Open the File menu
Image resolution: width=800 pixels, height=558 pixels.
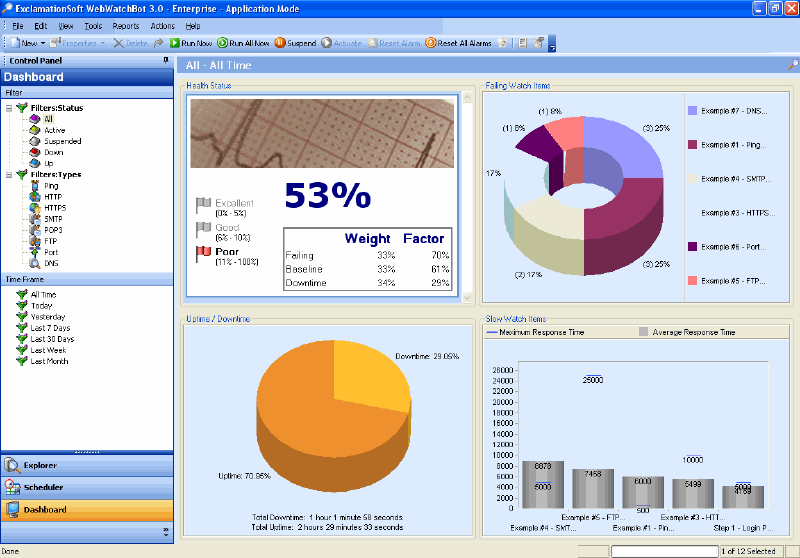coord(18,26)
